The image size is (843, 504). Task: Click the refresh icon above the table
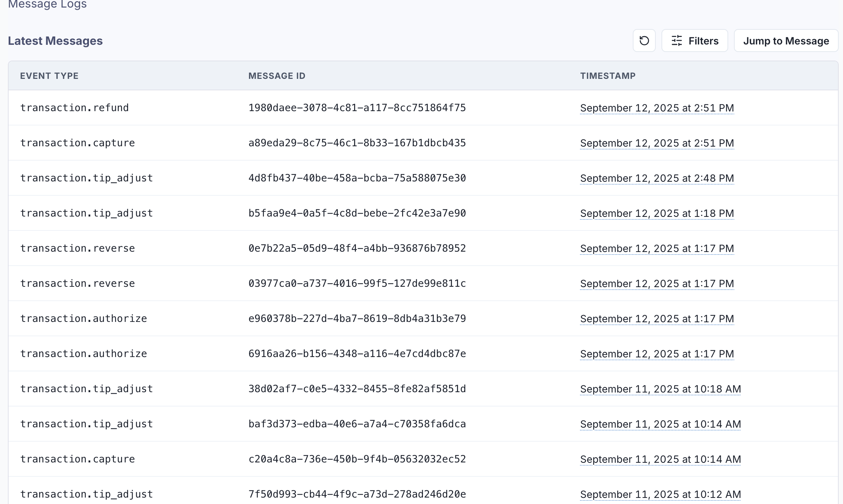(644, 41)
